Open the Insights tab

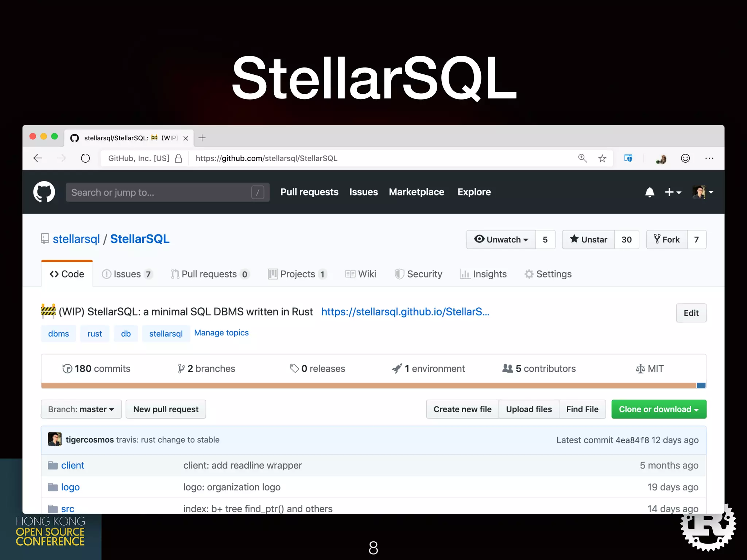pos(483,274)
